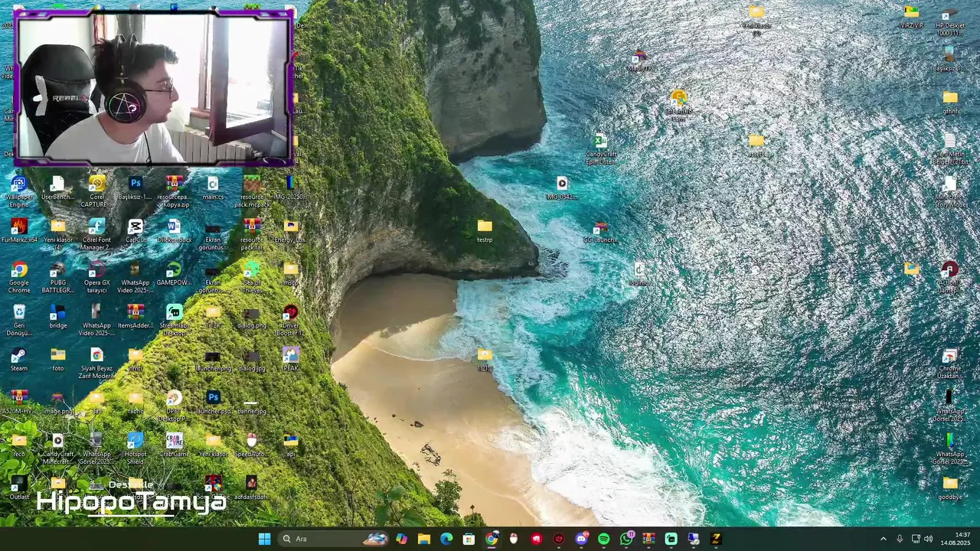980x551 pixels.
Task: Select the webcam overlay thumbnail
Action: tap(154, 87)
